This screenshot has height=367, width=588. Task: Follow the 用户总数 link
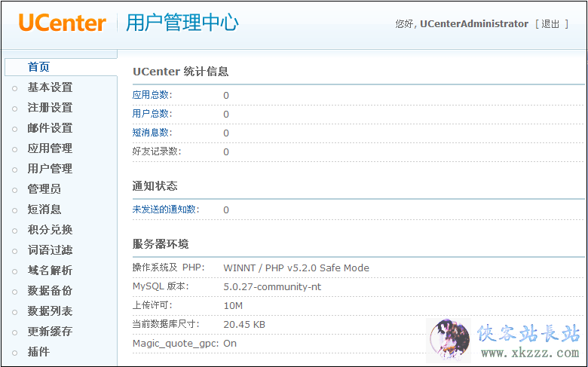pos(151,114)
